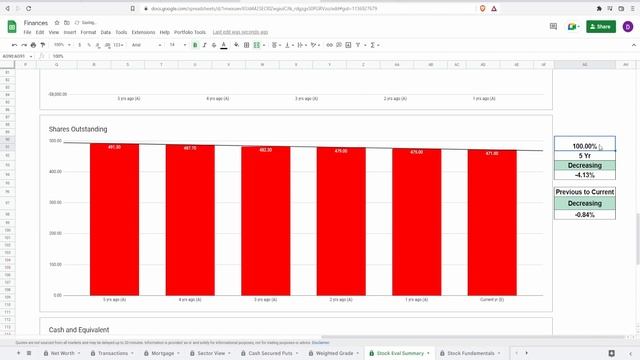The height and width of the screenshot is (360, 640).
Task: Open the Insert menu
Action: (x=70, y=32)
